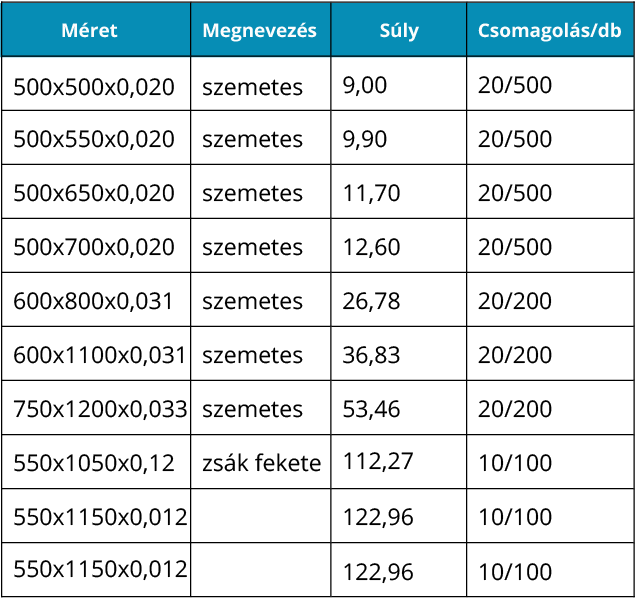The width and height of the screenshot is (636, 599).
Task: Click the Megnevezés column header
Action: [x=259, y=30]
